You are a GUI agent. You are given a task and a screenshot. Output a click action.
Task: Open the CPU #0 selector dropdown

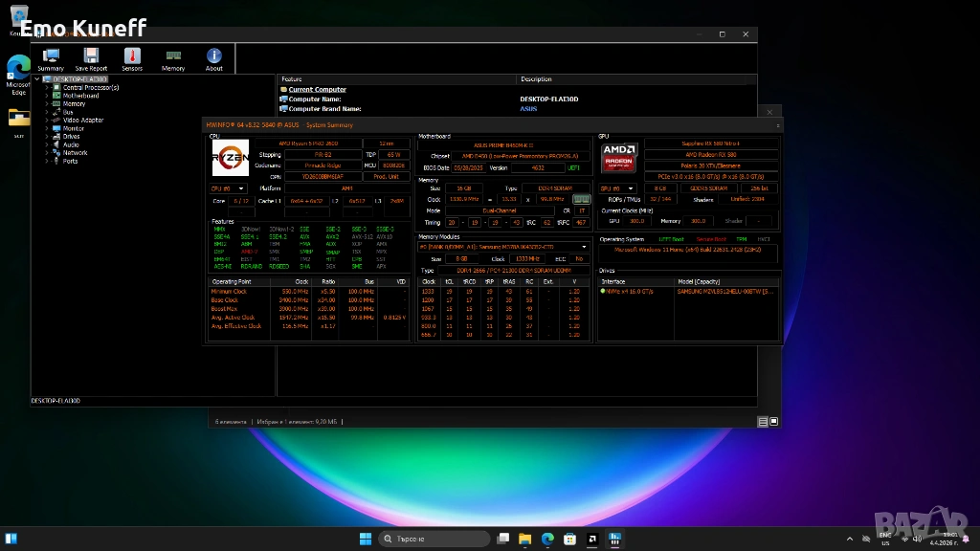[x=229, y=188]
